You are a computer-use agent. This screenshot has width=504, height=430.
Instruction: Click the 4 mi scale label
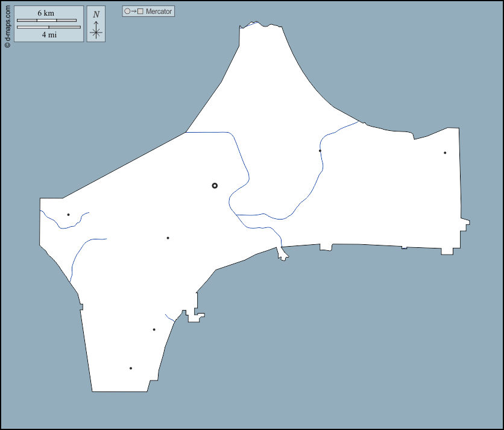[49, 34]
